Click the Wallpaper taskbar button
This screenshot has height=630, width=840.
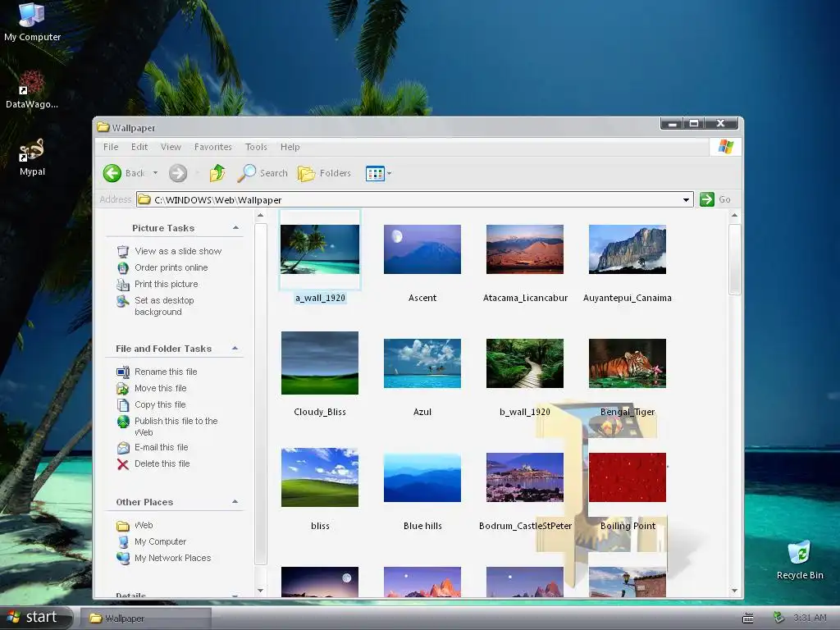click(146, 619)
